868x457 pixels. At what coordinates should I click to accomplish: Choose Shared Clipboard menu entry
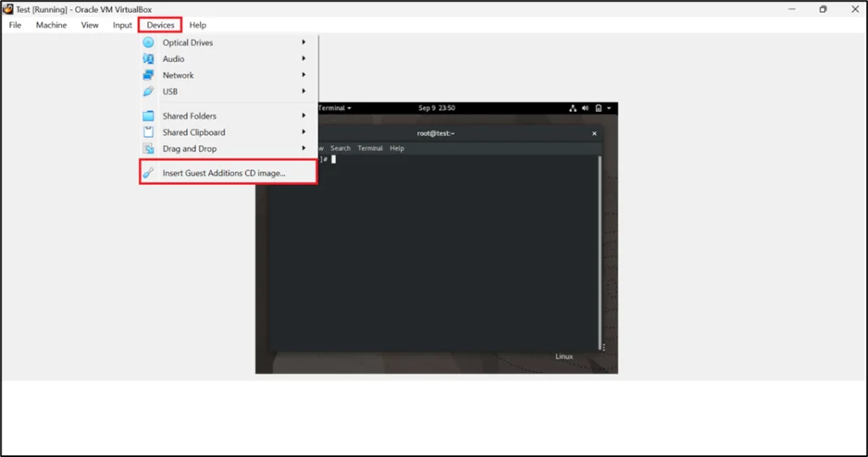point(228,131)
